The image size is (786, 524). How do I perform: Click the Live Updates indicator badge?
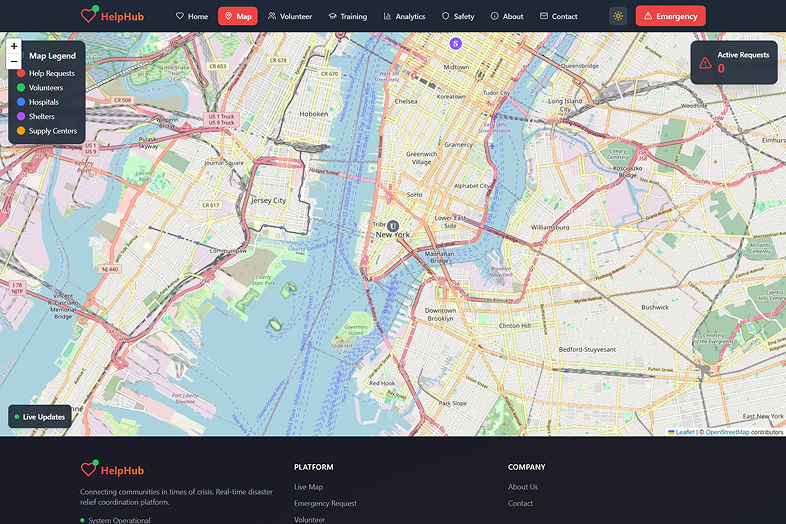(40, 417)
